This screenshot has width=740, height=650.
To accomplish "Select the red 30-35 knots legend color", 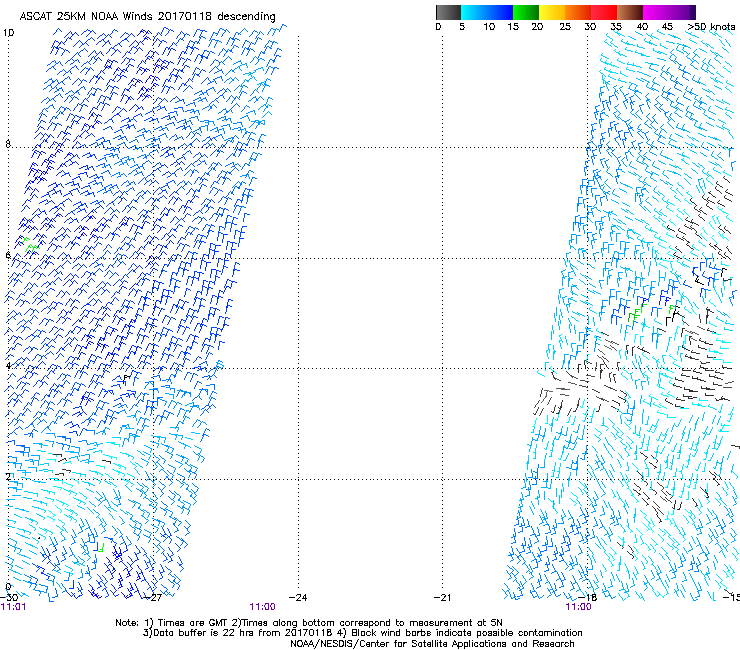I will [x=604, y=12].
